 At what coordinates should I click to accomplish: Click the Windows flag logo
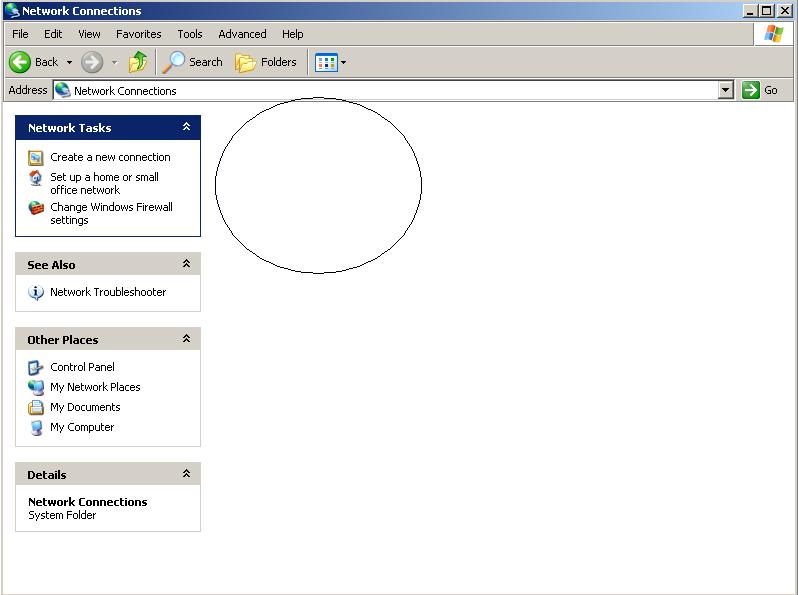pos(774,34)
